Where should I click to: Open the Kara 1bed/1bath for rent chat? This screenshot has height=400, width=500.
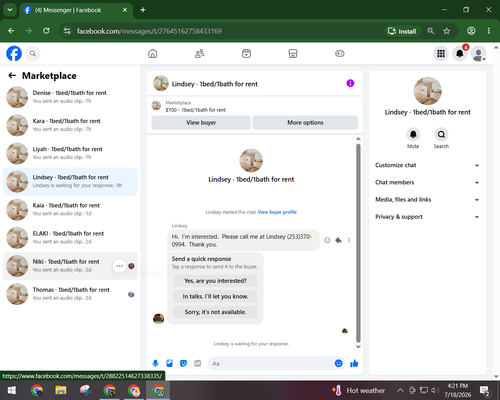[70, 125]
